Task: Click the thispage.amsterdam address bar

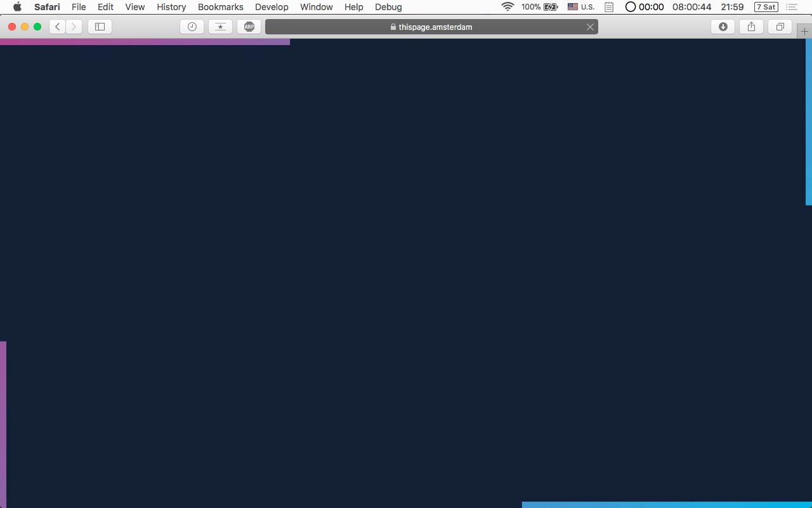Action: 431,27
